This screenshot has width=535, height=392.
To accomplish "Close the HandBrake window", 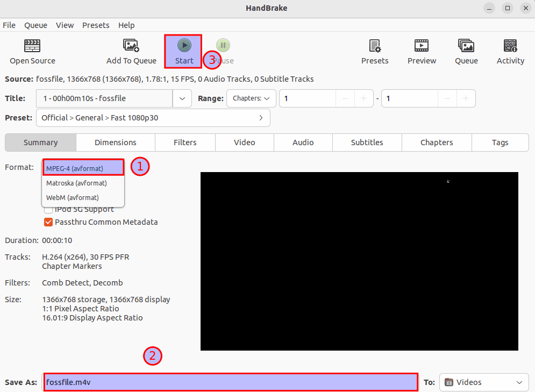I will [x=526, y=8].
